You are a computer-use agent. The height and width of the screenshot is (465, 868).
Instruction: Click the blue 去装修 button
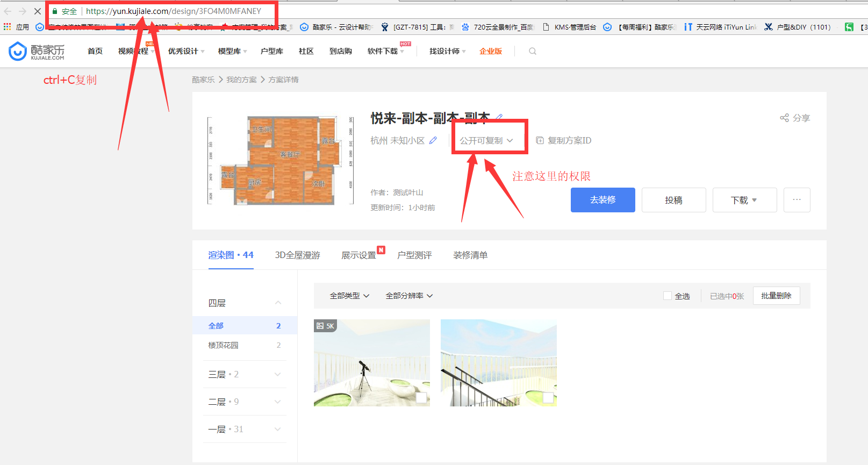[x=603, y=200]
